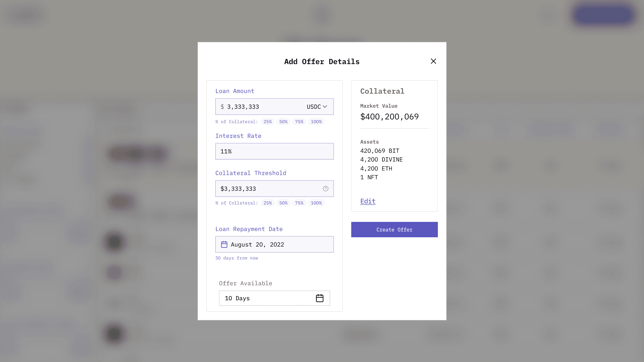Select 25% of collateral for Loan Amount
Image resolution: width=644 pixels, height=362 pixels.
click(x=267, y=122)
